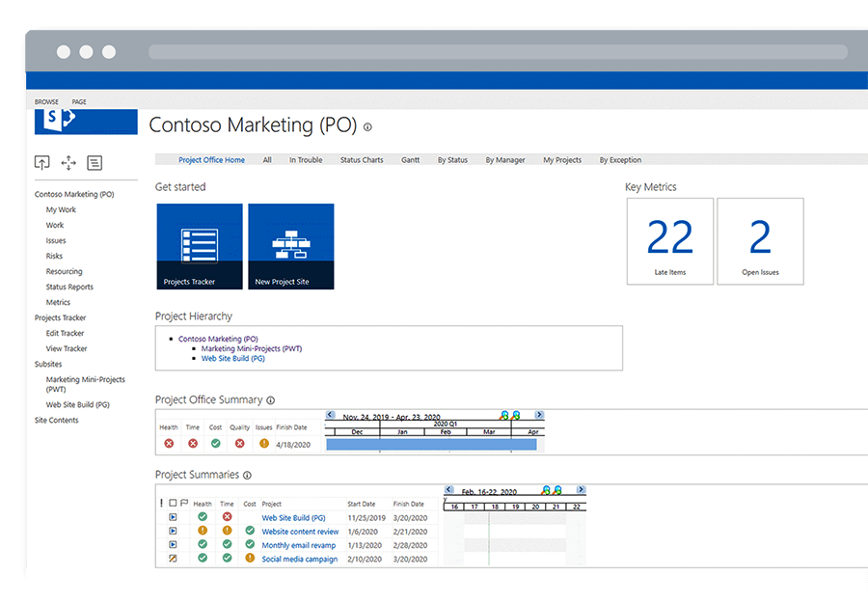Click red Time icon for Web Site Build (PG)
The image size is (868, 604).
click(227, 516)
